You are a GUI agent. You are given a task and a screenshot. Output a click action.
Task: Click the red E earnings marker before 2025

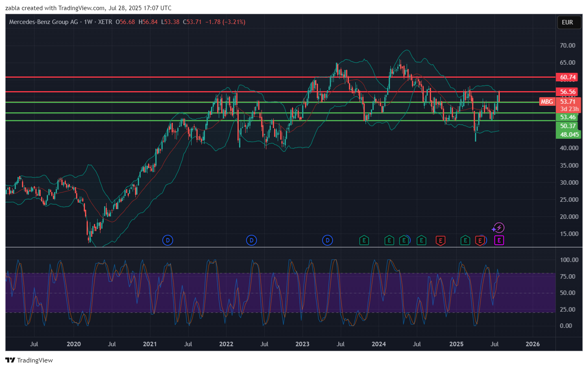[x=440, y=240]
